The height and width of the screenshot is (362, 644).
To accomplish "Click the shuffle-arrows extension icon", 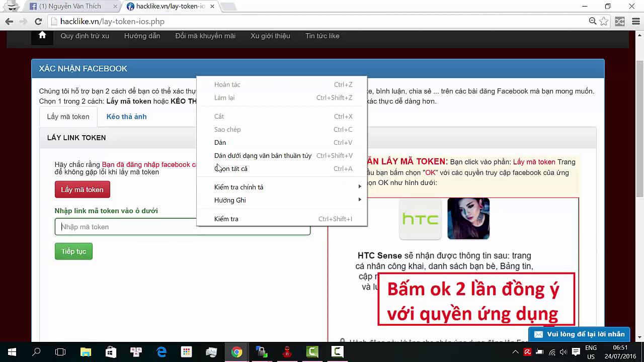I will 620,21.
